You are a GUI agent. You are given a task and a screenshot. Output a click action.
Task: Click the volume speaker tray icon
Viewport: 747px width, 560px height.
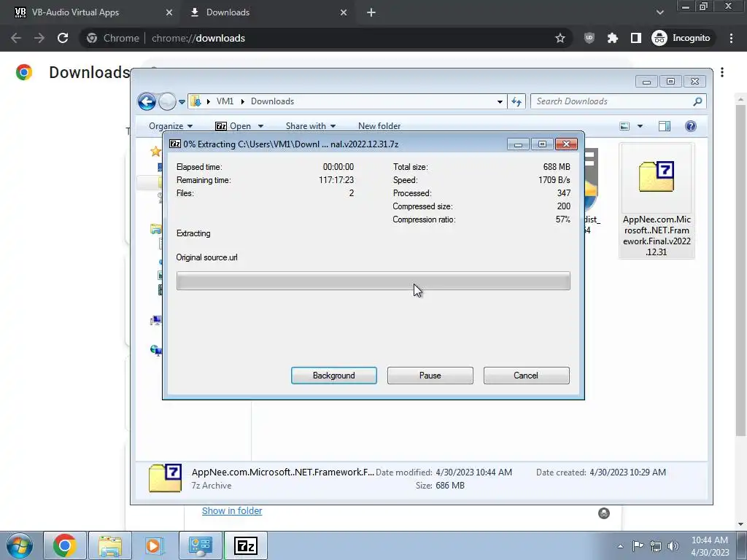(x=673, y=546)
